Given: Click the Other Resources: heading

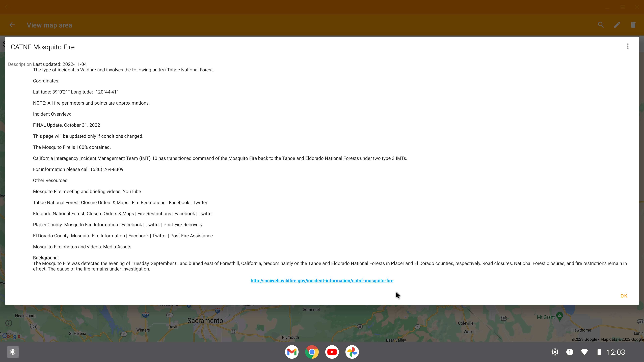Looking at the screenshot, I should coord(50,180).
